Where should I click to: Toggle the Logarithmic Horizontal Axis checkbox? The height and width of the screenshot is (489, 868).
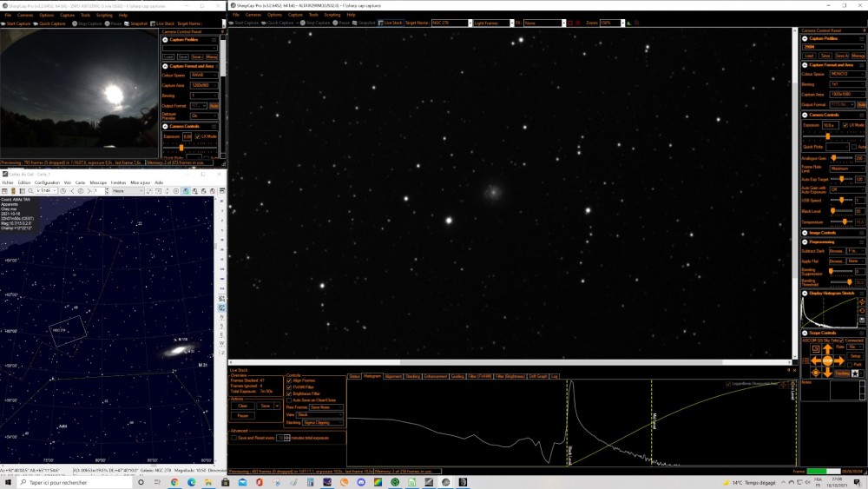click(728, 384)
